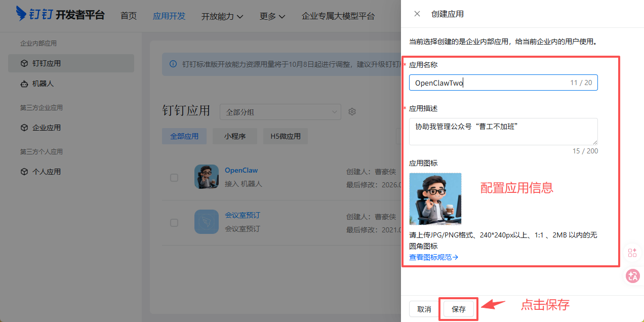The width and height of the screenshot is (644, 322).
Task: Switch to the 小程序 tab
Action: tap(235, 136)
